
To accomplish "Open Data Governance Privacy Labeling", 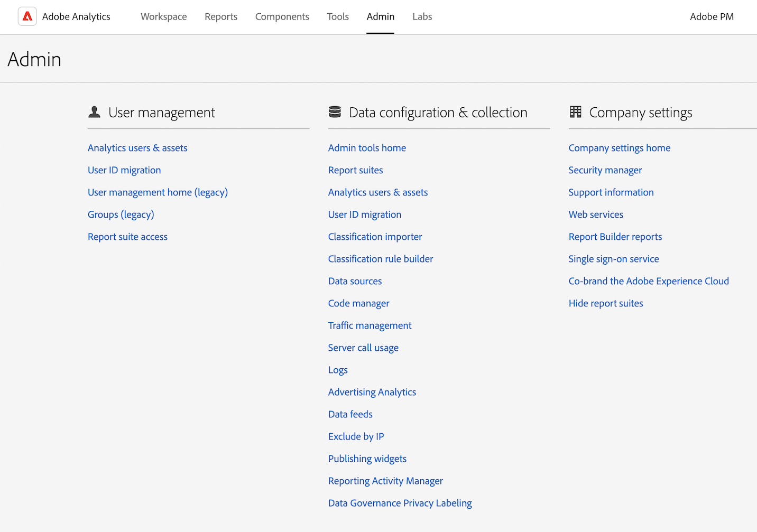I will pos(400,503).
